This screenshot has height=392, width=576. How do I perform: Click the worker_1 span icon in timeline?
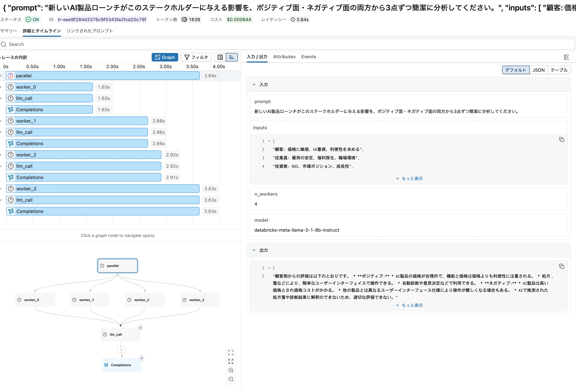[x=10, y=121]
